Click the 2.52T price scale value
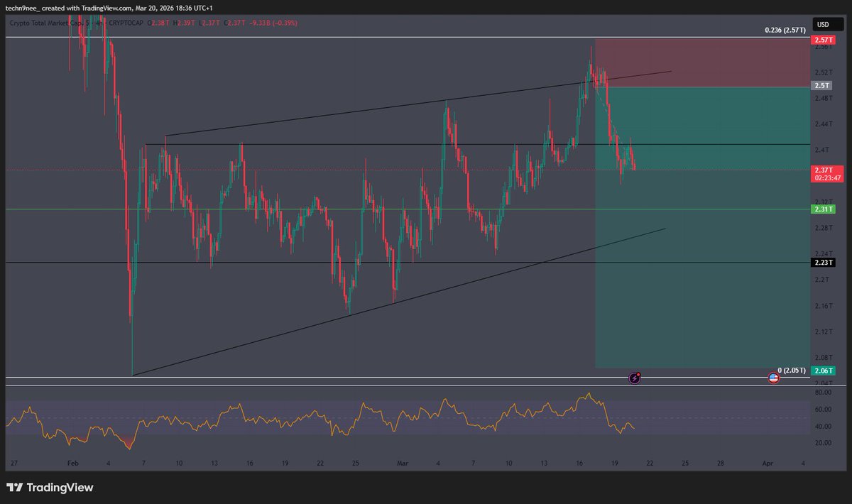This screenshot has width=852, height=504. coord(823,72)
